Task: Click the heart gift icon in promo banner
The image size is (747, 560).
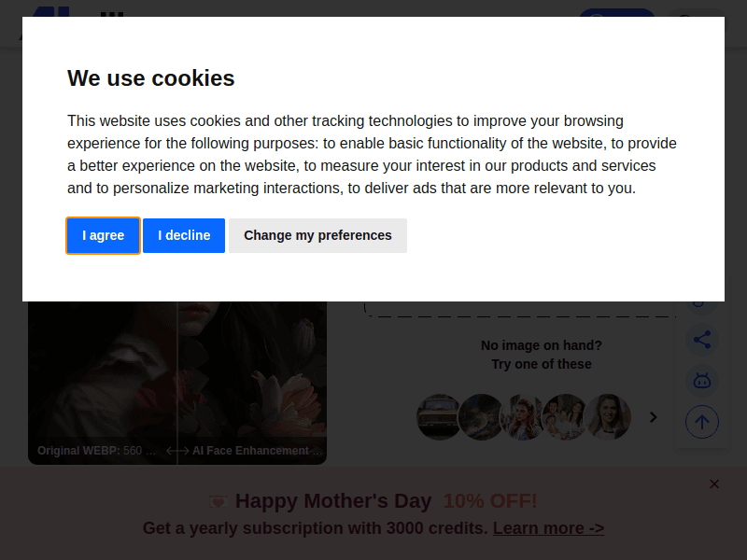Action: tap(218, 501)
